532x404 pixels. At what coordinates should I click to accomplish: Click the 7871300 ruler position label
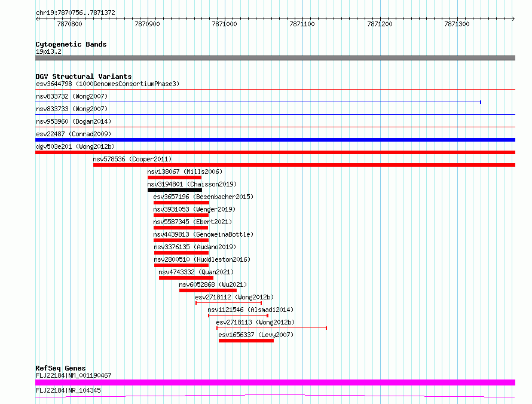tap(457, 24)
